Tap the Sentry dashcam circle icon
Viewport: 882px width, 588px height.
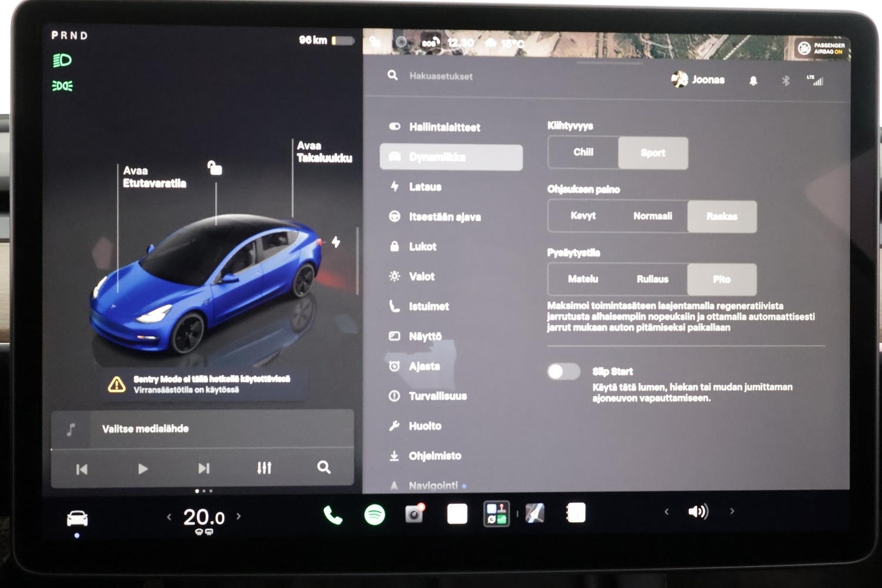pos(401,42)
